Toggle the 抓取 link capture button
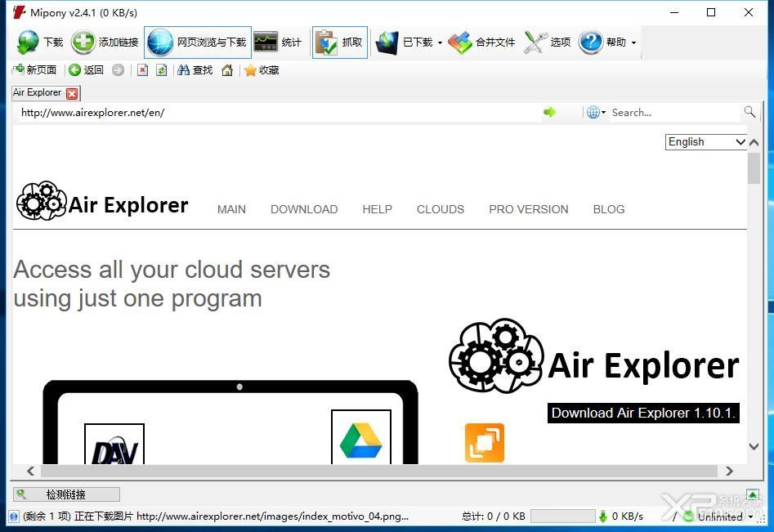The width and height of the screenshot is (774, 532). pyautogui.click(x=340, y=42)
